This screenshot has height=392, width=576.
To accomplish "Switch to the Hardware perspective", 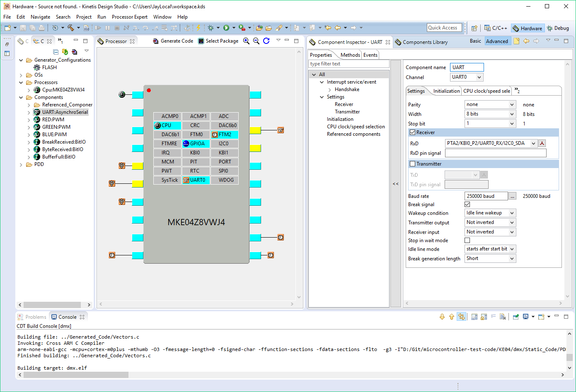I will (527, 28).
